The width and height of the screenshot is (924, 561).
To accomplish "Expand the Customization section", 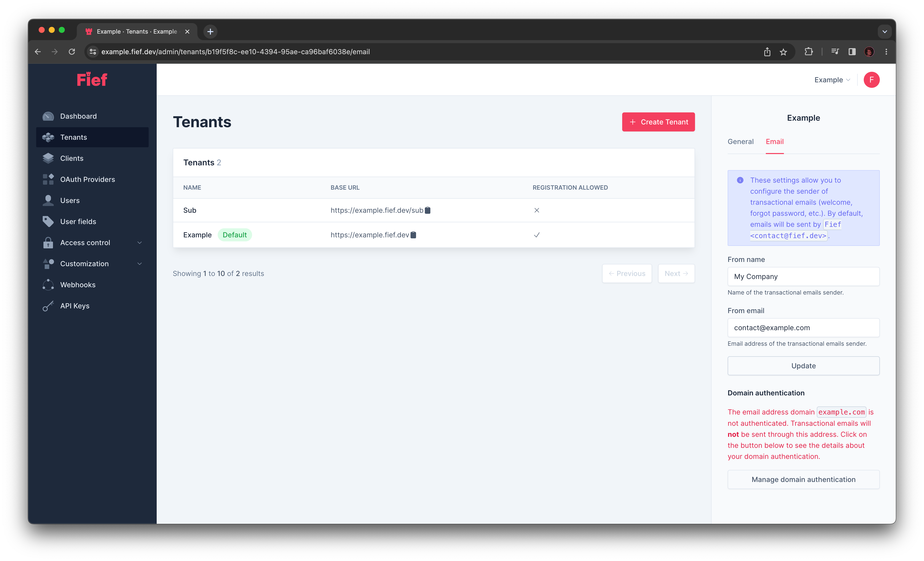I will [84, 263].
